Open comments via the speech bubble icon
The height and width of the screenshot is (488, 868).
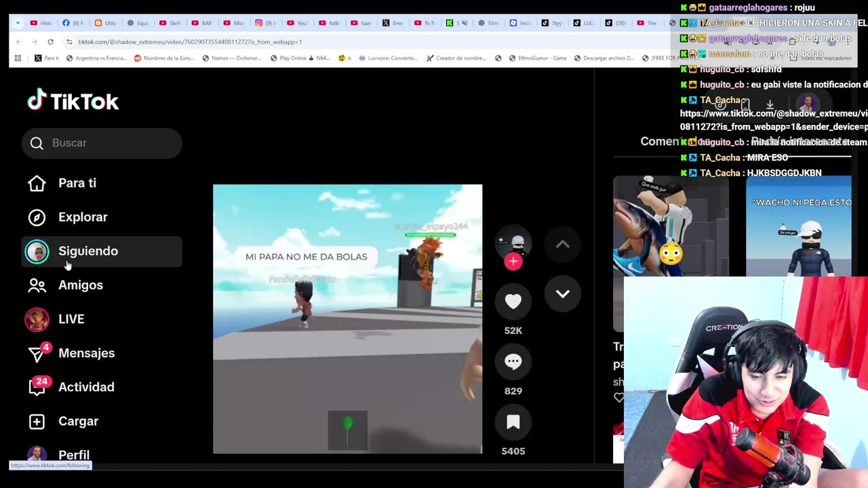click(x=513, y=361)
